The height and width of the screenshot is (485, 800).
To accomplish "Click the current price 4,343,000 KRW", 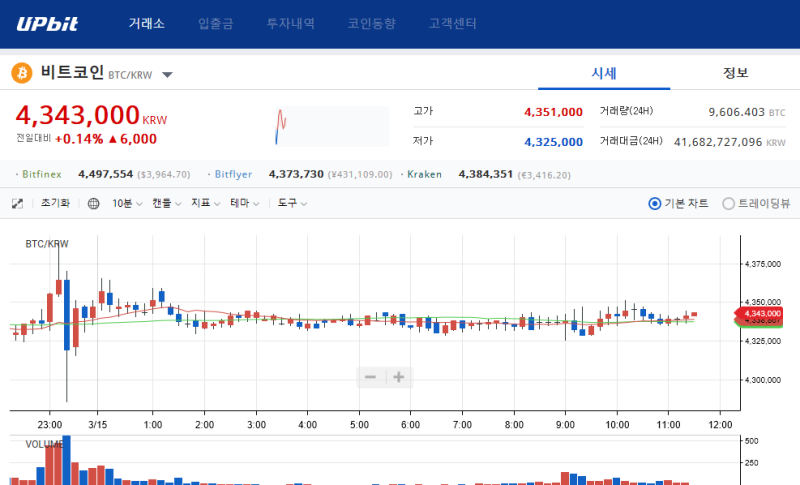I will [91, 115].
